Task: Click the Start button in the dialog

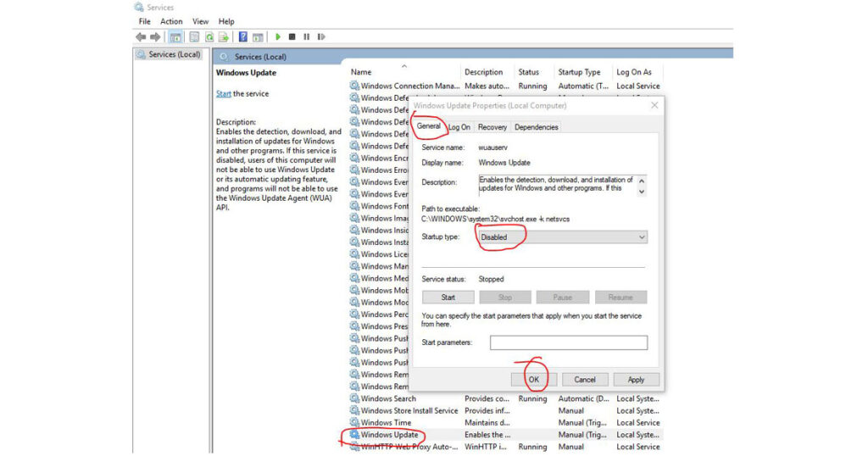Action: pos(448,298)
